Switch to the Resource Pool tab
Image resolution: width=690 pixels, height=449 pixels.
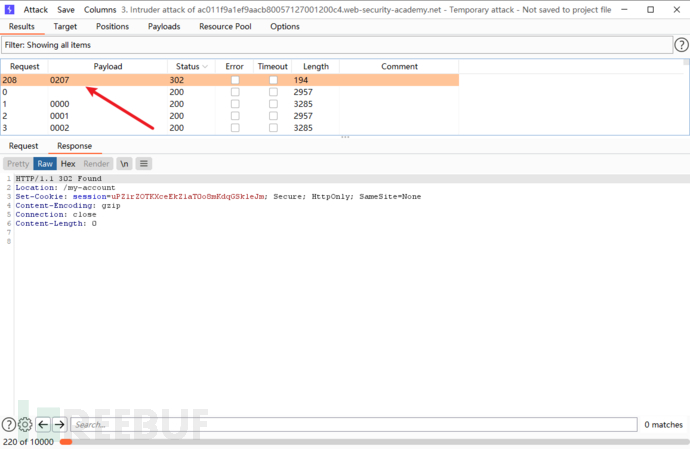[x=225, y=26]
